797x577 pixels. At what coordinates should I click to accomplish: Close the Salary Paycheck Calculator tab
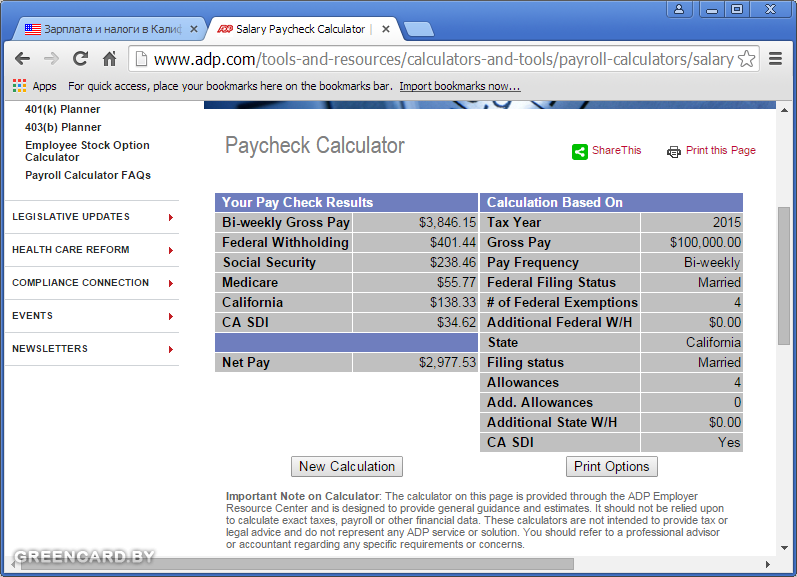coord(386,29)
